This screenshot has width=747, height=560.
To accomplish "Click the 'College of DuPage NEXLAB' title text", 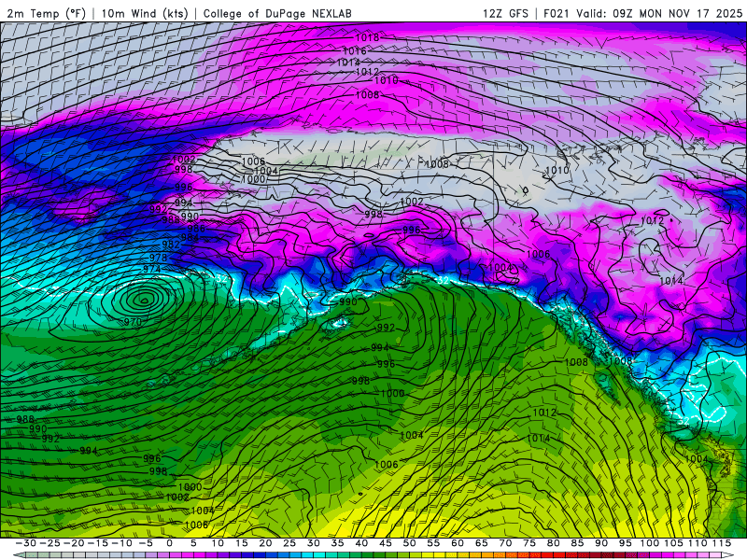I will (x=277, y=14).
